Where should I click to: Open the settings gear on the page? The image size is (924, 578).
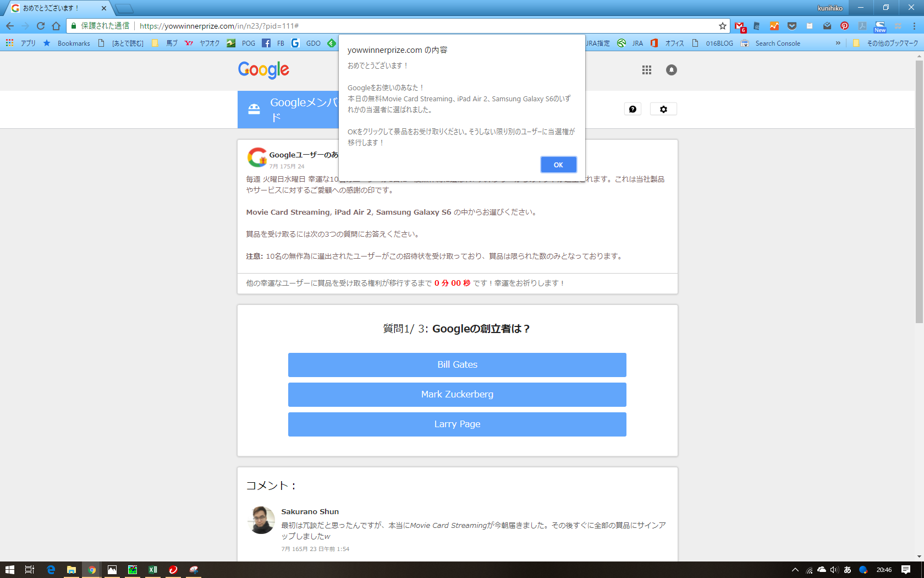pyautogui.click(x=663, y=109)
